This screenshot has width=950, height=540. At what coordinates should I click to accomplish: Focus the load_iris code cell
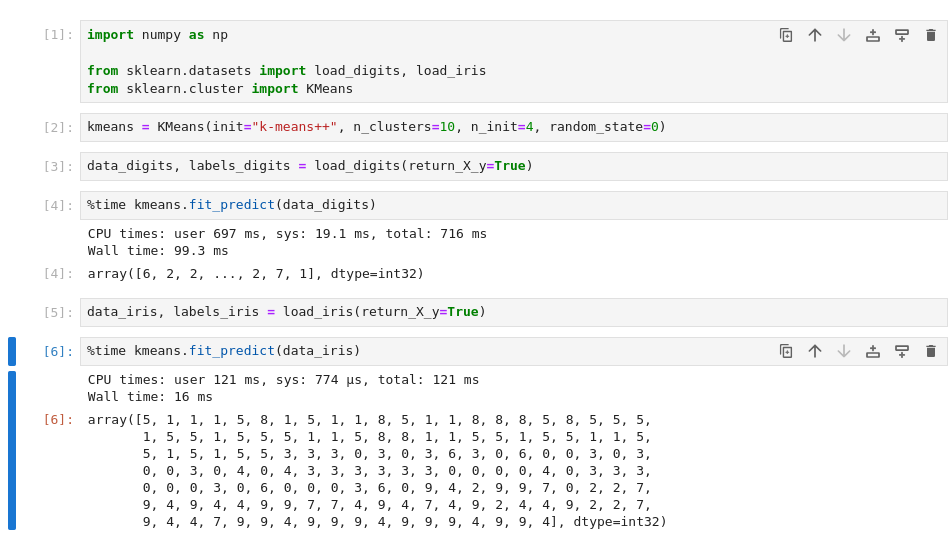(500, 312)
